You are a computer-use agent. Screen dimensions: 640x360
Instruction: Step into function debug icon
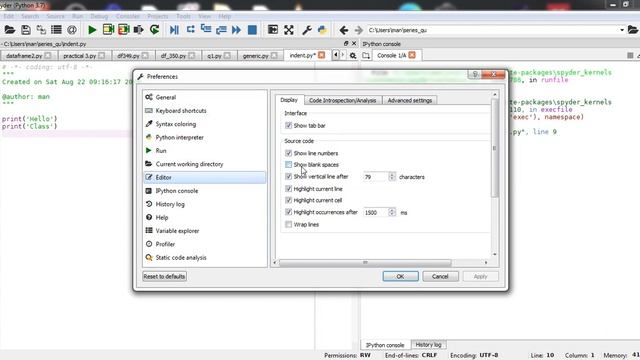206,30
